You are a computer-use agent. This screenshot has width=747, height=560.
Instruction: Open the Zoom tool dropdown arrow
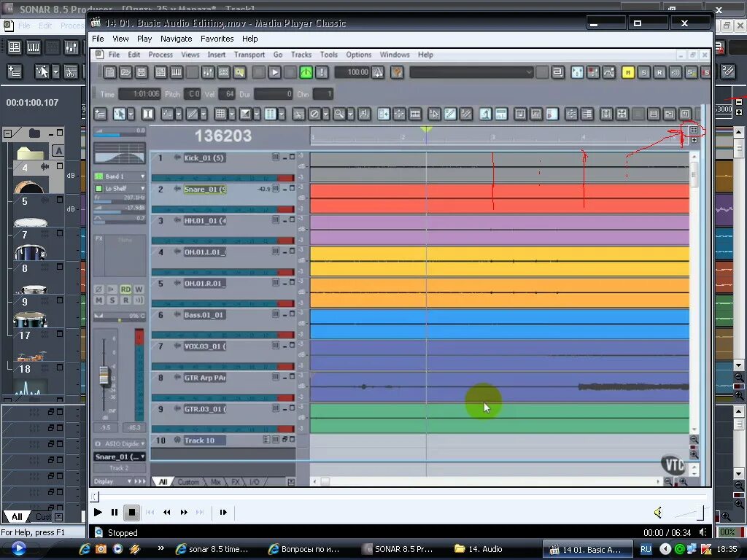click(x=351, y=114)
